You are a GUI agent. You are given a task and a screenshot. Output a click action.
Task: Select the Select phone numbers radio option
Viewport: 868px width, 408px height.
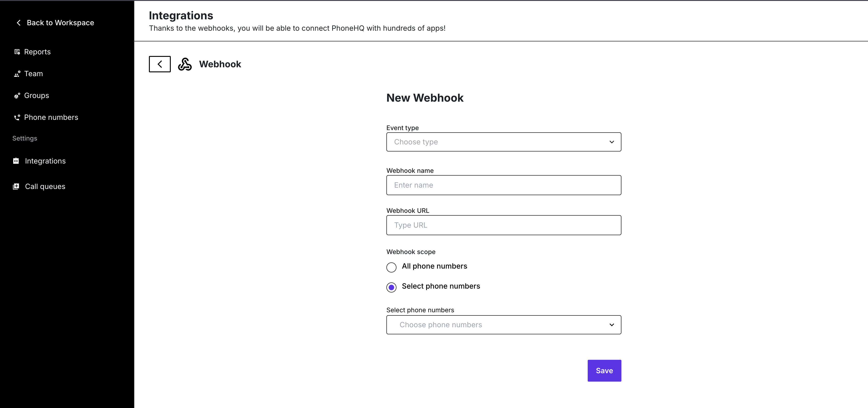(x=391, y=287)
